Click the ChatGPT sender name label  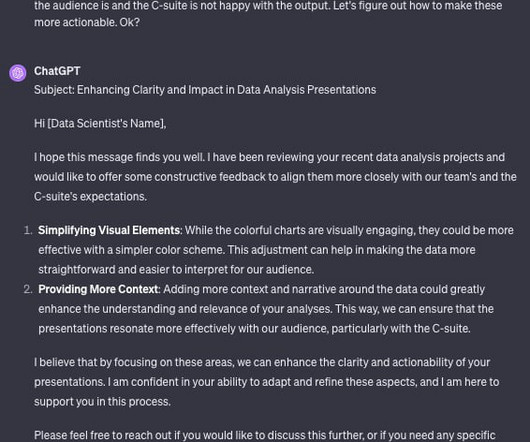click(57, 71)
